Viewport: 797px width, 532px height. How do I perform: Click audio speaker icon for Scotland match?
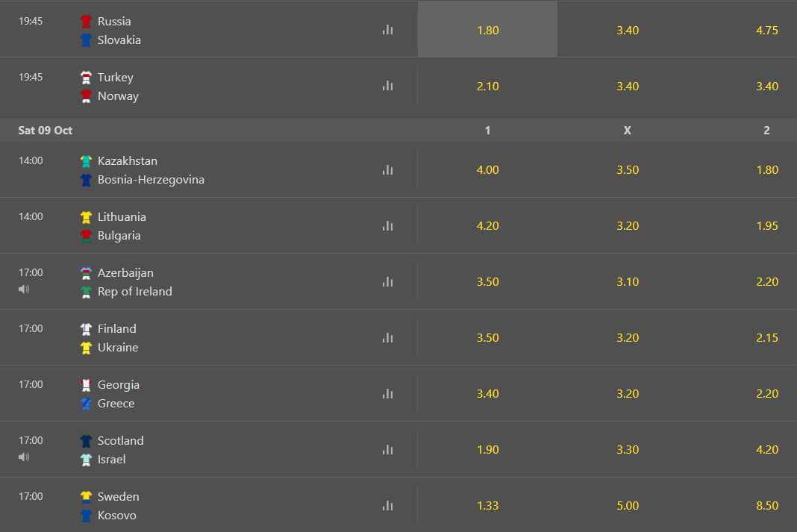pos(24,457)
